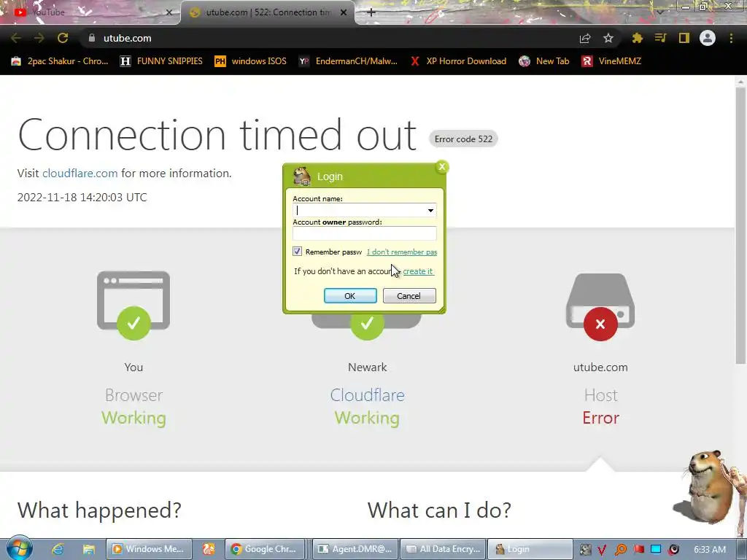
Task: Click the utube.com host error server icon
Action: [600, 307]
